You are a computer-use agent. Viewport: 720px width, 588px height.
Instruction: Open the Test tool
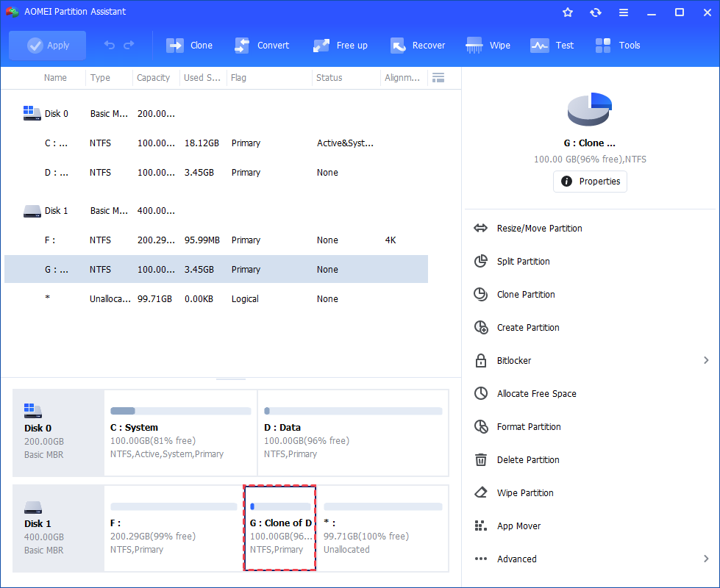[552, 46]
